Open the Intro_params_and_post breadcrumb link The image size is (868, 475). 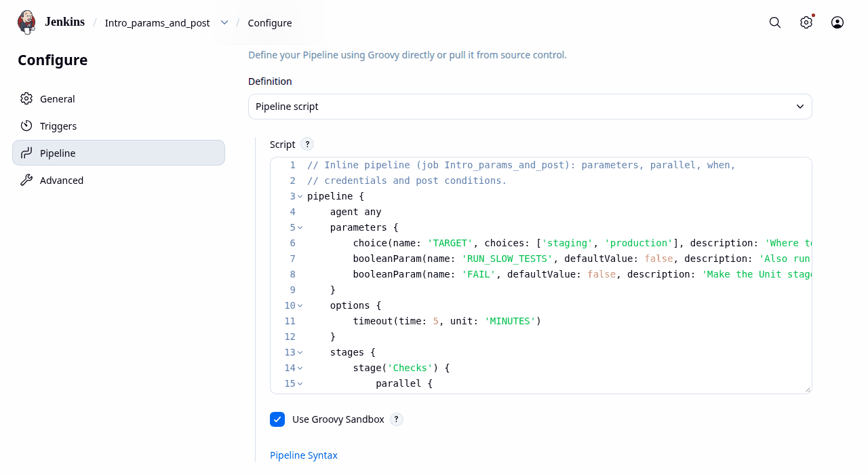(x=157, y=23)
